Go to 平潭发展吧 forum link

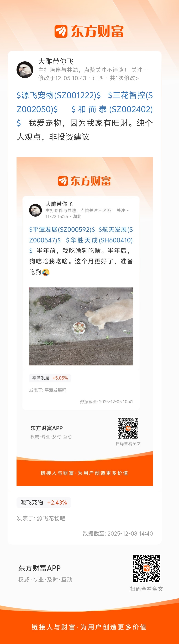55,390
